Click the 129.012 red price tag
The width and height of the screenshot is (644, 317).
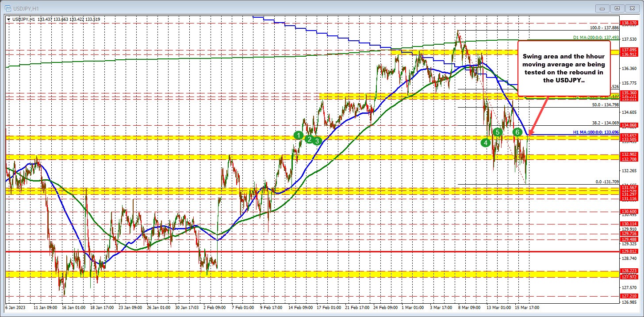click(x=629, y=251)
